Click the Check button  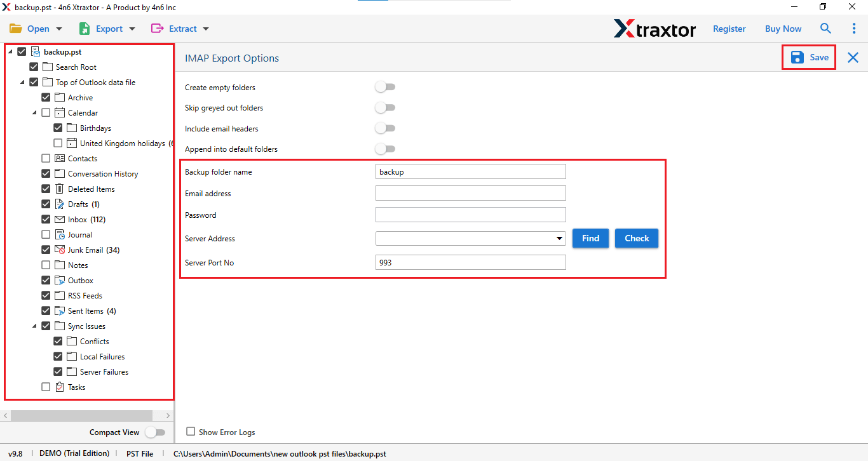click(x=636, y=238)
